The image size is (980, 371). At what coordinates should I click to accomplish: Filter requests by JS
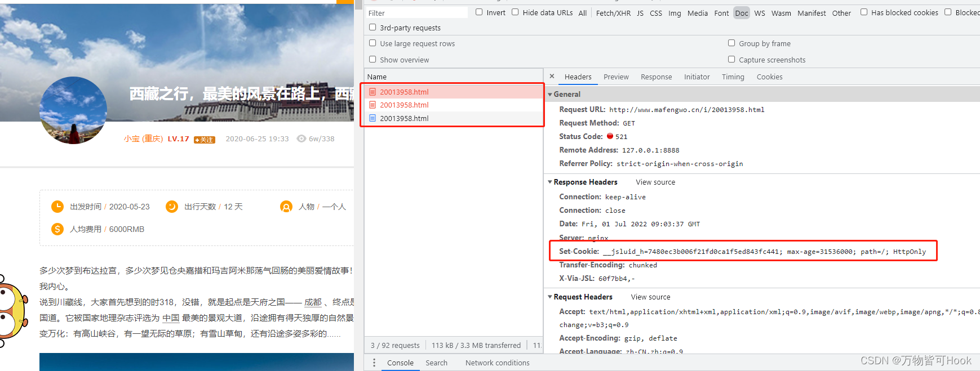(640, 13)
